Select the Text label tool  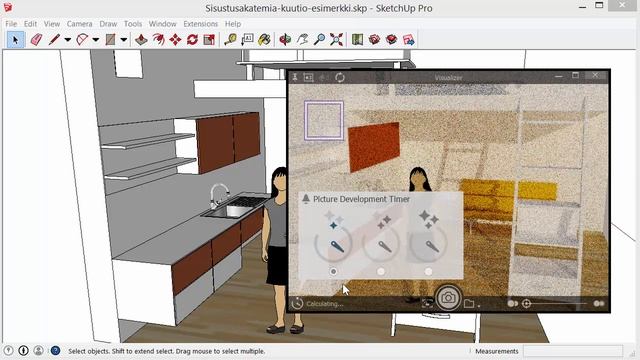coord(247,40)
